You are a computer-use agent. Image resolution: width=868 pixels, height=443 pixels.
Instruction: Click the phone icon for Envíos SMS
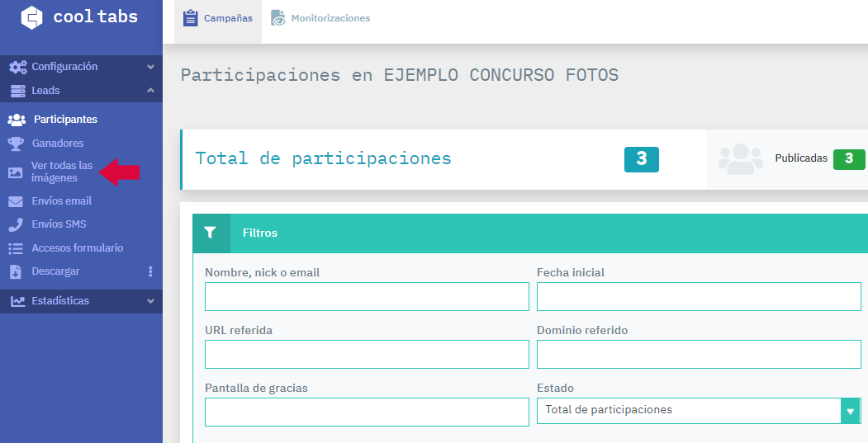[16, 224]
